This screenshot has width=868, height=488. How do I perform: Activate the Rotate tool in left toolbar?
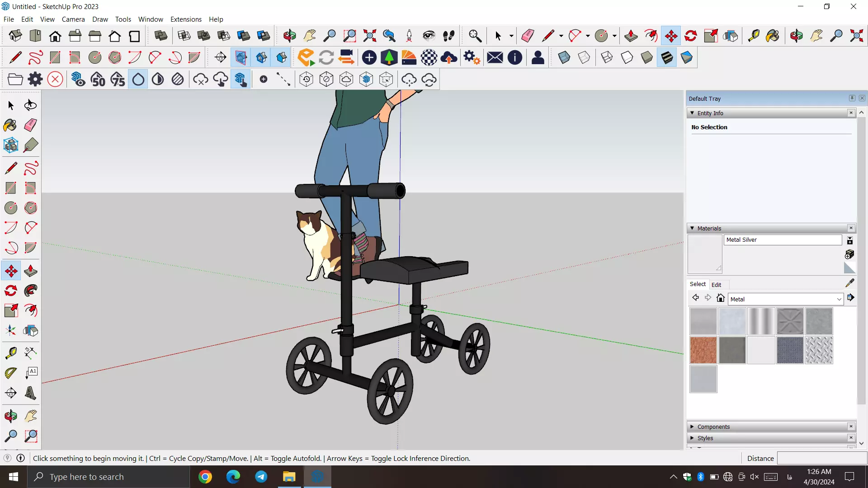pos(10,291)
